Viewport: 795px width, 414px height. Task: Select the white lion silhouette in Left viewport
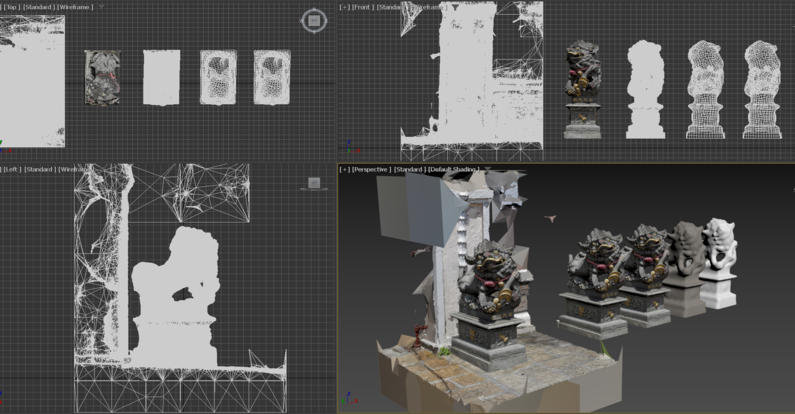coord(175,300)
